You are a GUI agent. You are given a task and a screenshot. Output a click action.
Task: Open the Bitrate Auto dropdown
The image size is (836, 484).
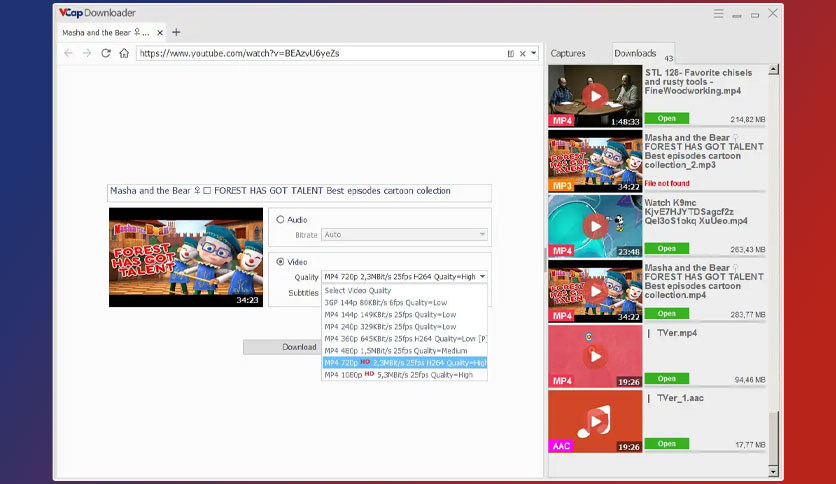pyautogui.click(x=404, y=235)
